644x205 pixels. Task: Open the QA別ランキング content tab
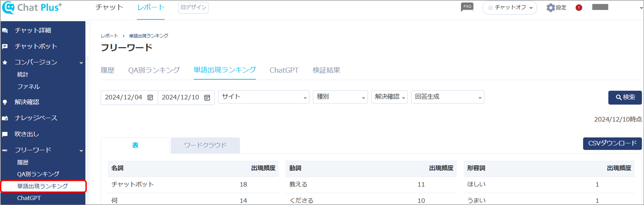154,70
